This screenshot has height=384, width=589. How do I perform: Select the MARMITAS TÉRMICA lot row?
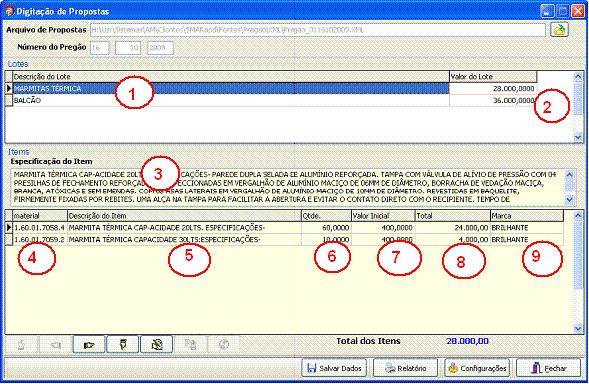pos(231,89)
